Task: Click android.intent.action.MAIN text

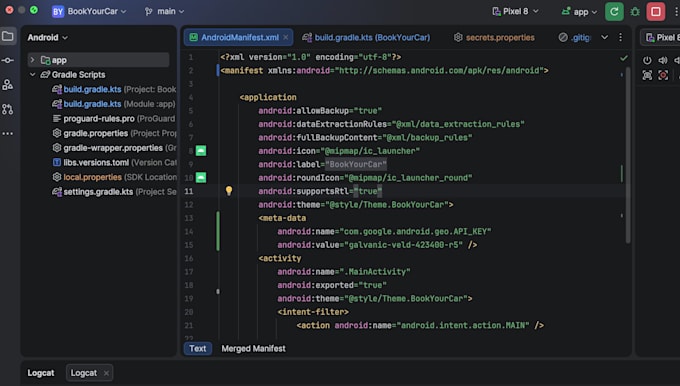Action: pyautogui.click(x=463, y=325)
